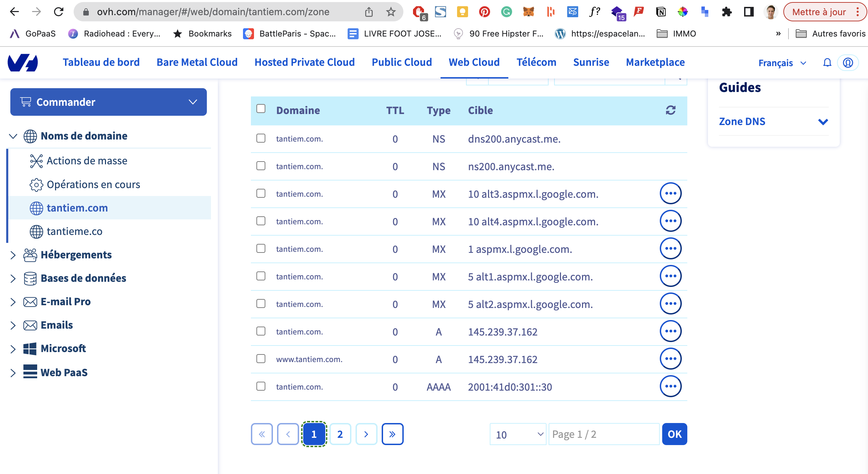The height and width of the screenshot is (474, 868).
Task: Open actions menu for 145.239.37.162 www record
Action: [x=670, y=359]
